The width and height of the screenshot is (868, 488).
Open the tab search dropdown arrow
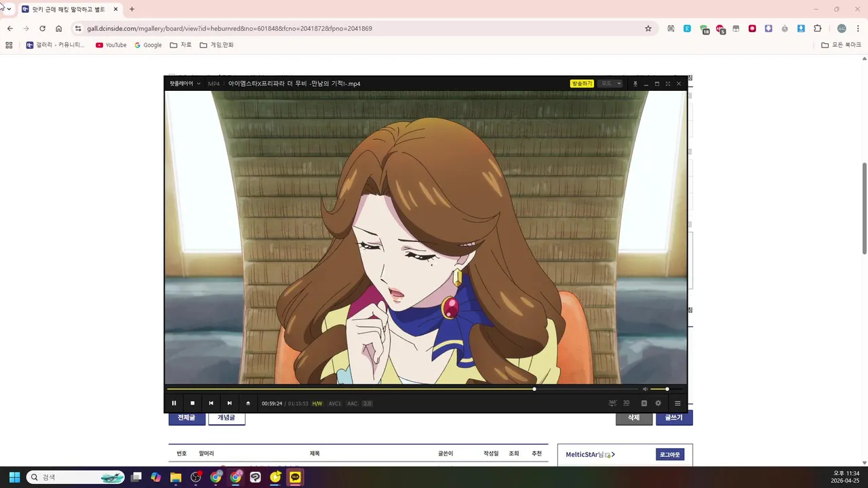point(9,9)
